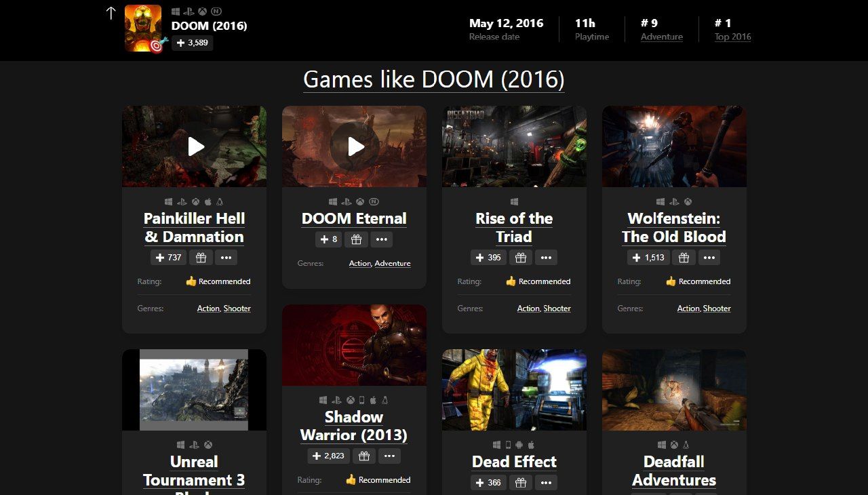Click the Shooter genre under Wolfenstein

point(717,309)
